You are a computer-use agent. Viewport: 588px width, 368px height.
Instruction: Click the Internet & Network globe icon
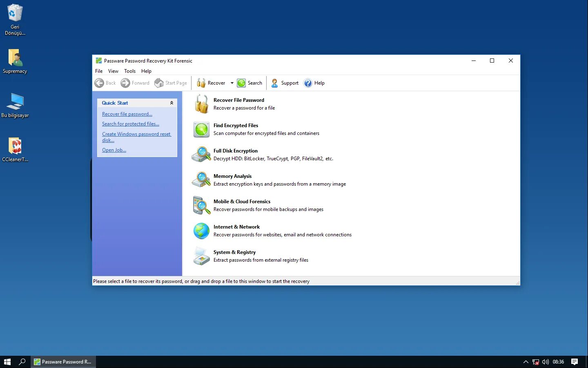pos(201,231)
